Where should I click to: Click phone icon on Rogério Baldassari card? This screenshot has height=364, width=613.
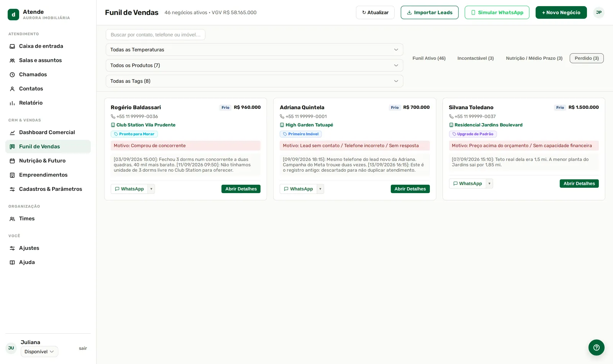pos(113,116)
